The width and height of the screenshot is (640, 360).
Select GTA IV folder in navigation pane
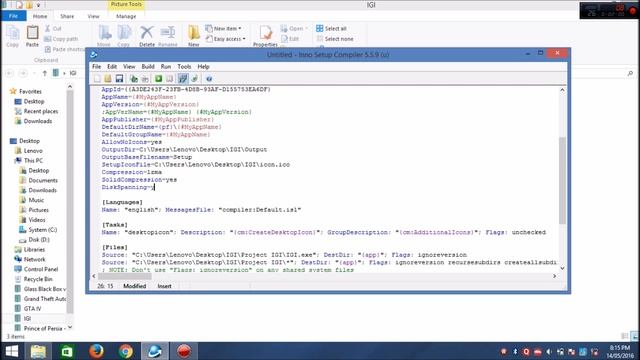click(x=28, y=309)
